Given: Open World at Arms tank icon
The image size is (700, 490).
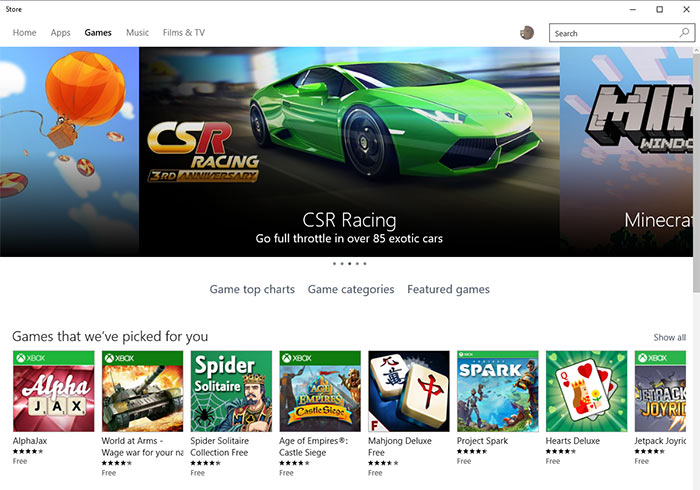Looking at the screenshot, I should click(142, 391).
